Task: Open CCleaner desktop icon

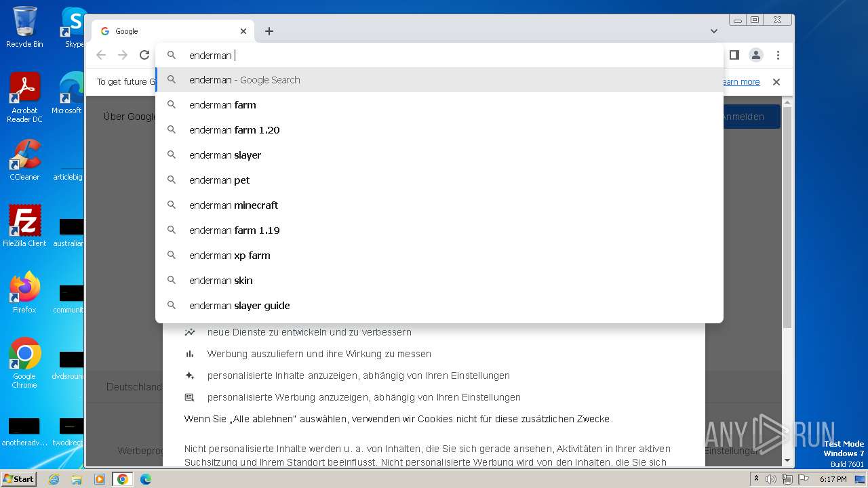Action: (x=24, y=160)
